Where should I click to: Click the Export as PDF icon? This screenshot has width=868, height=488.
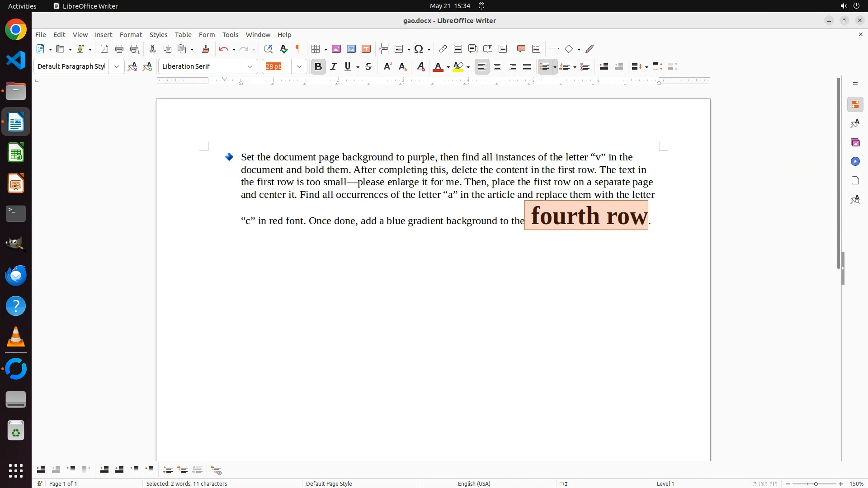tap(104, 49)
